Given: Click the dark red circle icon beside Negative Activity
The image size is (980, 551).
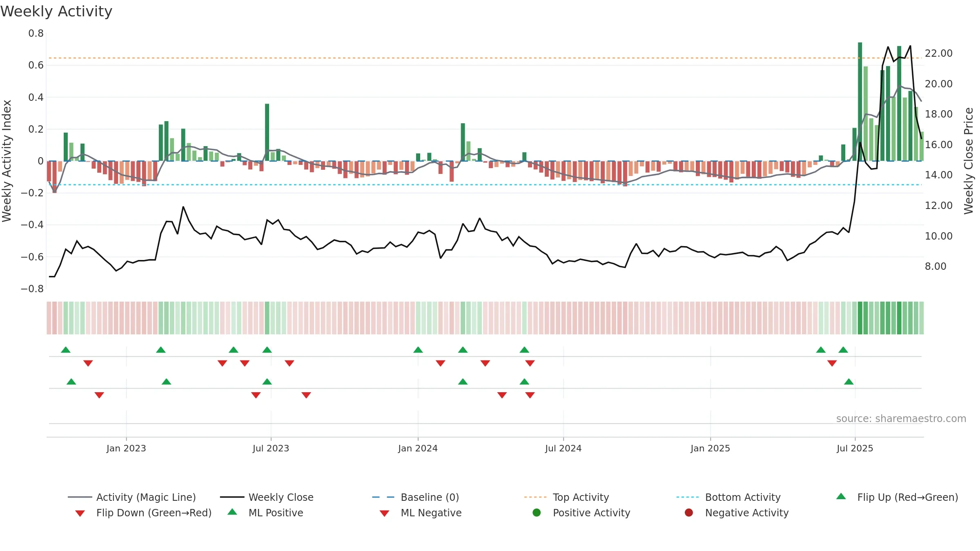Looking at the screenshot, I should 689,513.
